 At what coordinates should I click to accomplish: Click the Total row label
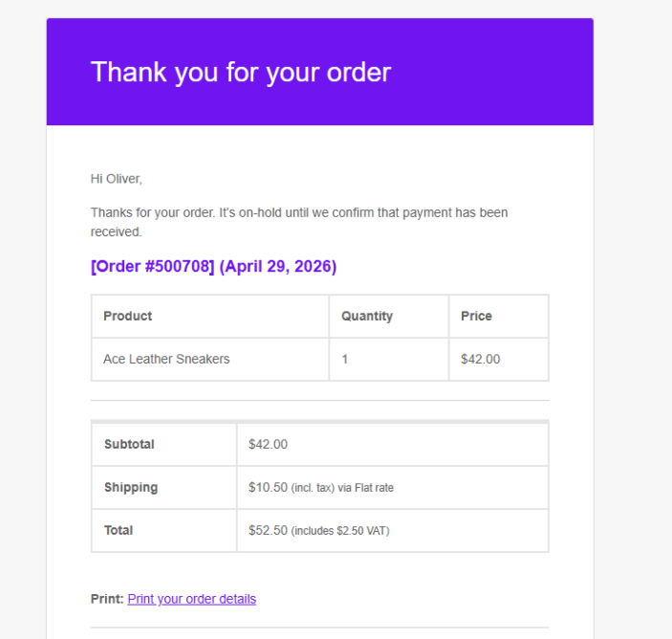[x=119, y=530]
